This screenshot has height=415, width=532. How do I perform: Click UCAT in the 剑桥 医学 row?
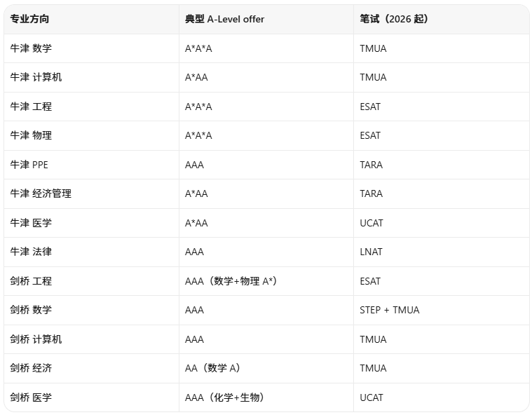coord(371,397)
